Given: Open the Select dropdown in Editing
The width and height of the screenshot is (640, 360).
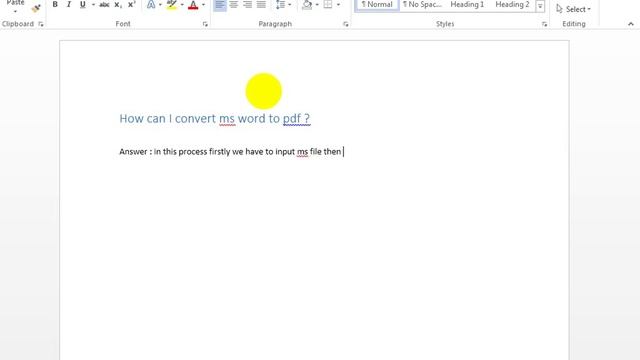Looking at the screenshot, I should point(573,9).
